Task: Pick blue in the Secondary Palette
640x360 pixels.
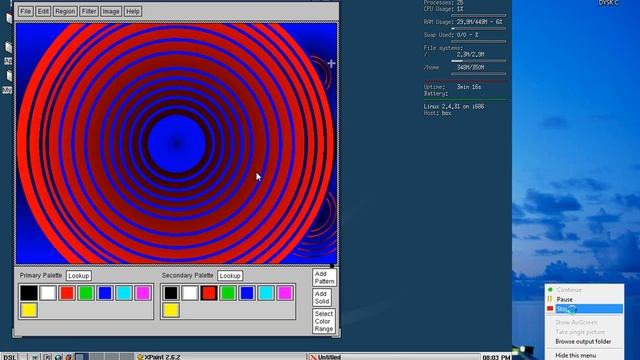Action: tap(247, 293)
